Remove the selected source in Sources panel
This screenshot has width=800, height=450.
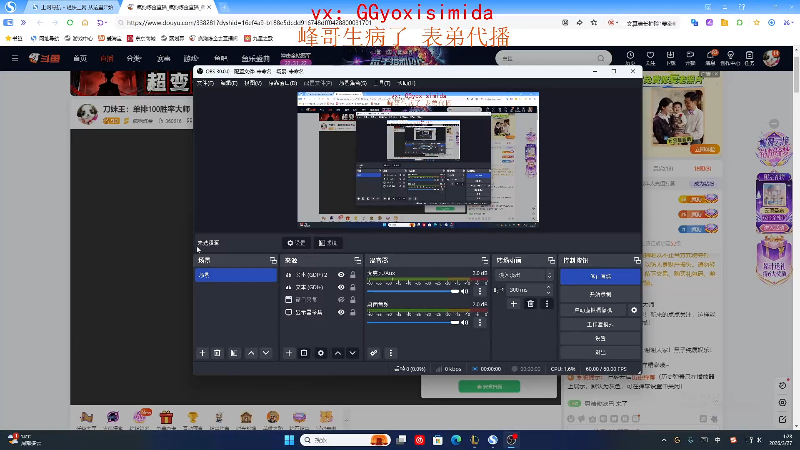[304, 353]
